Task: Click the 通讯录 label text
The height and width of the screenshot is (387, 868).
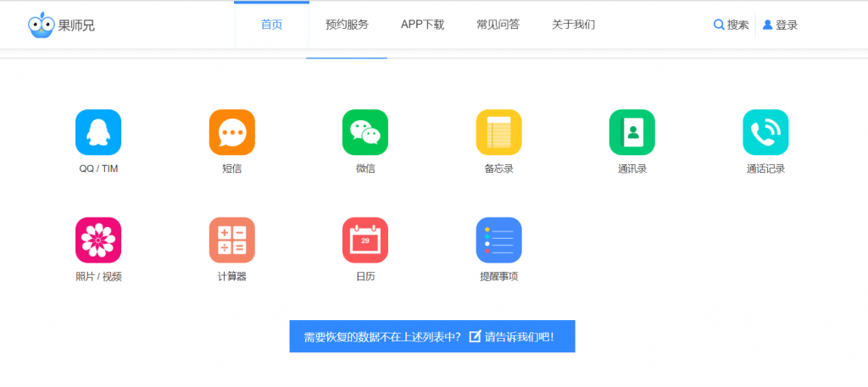Action: click(632, 169)
